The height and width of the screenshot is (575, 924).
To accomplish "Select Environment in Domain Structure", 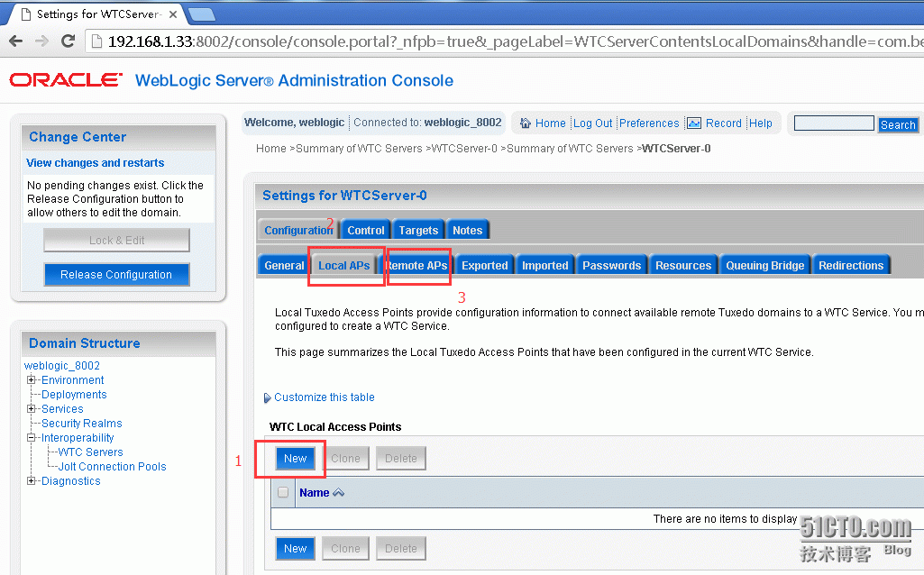I will 72,380.
